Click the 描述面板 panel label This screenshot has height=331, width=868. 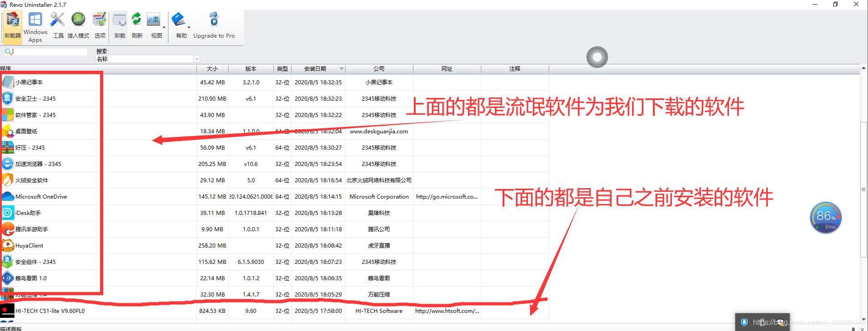pos(11,328)
